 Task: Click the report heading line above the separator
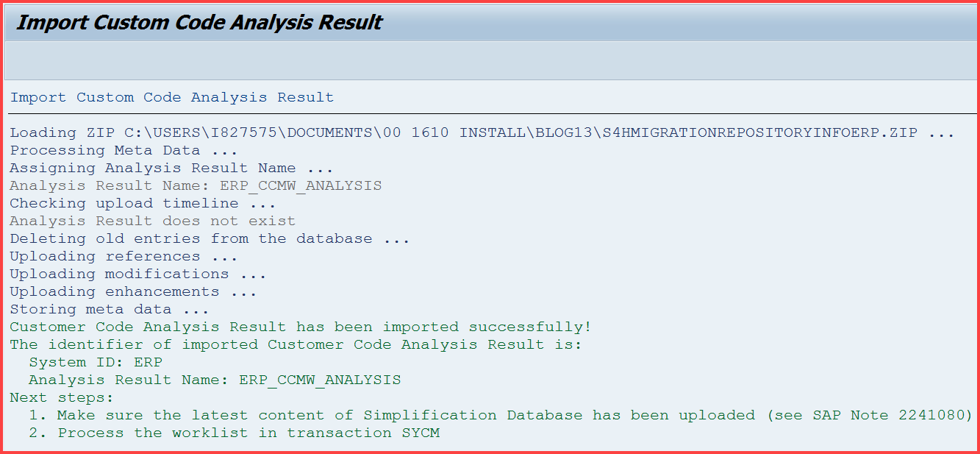[x=172, y=97]
